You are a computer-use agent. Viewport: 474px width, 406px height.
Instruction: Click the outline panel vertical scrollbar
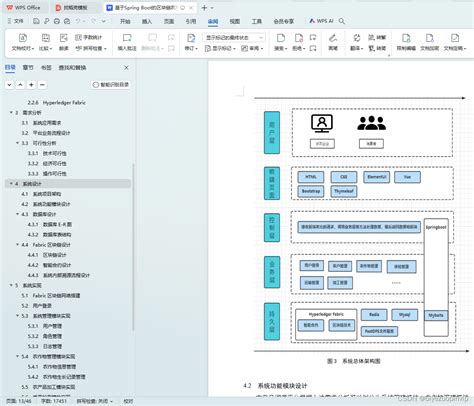(x=133, y=247)
